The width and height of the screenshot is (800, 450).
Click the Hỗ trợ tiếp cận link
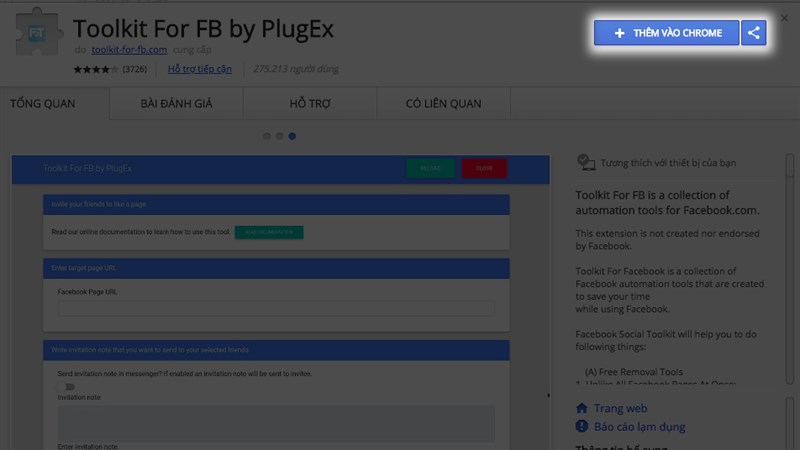point(200,69)
